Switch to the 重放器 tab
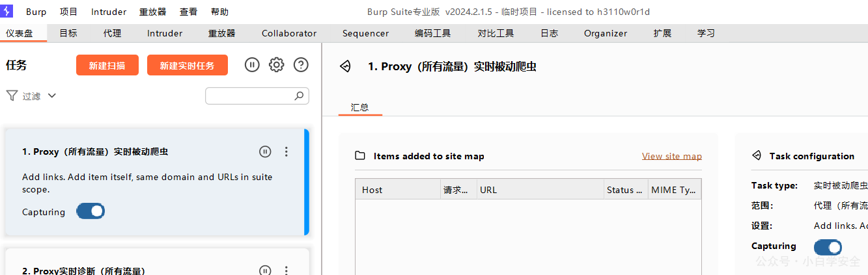This screenshot has width=868, height=275. coord(222,33)
